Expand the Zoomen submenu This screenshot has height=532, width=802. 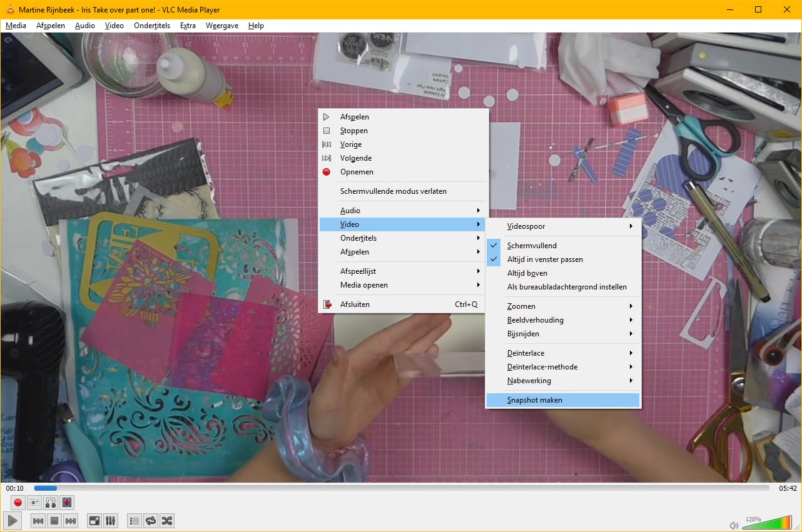click(563, 306)
